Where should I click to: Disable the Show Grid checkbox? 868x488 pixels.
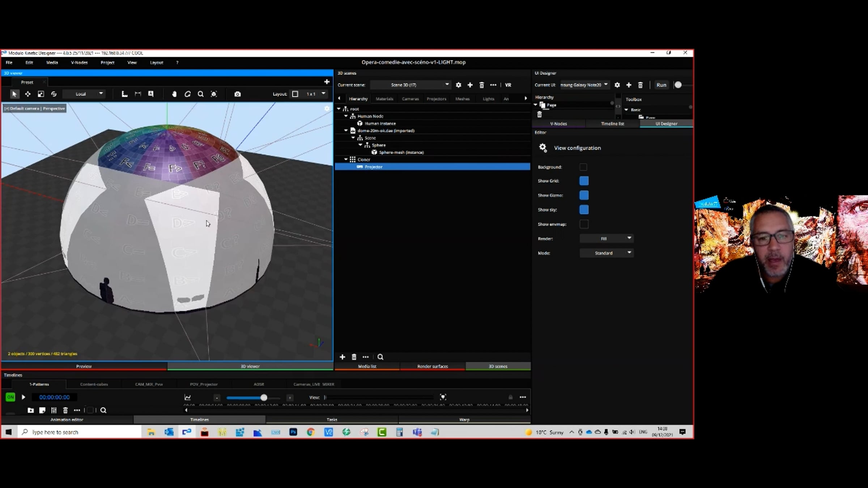pos(584,181)
